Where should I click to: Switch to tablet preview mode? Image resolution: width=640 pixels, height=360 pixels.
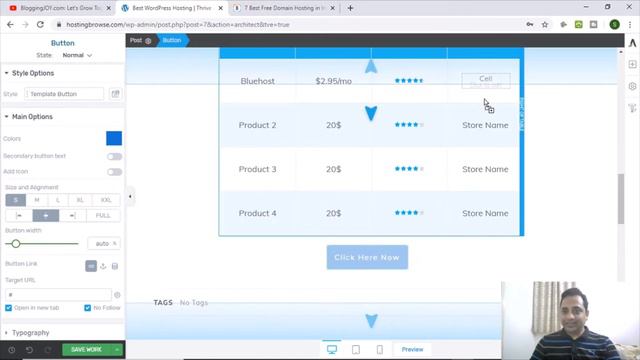(x=356, y=349)
